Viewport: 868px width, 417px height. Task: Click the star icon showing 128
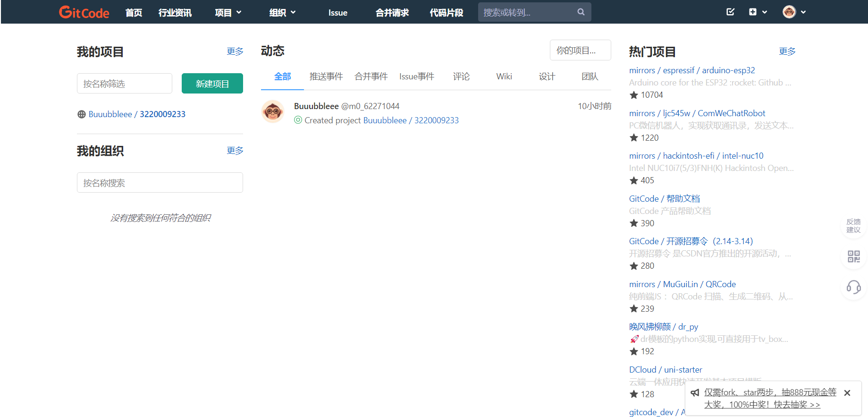pos(634,394)
